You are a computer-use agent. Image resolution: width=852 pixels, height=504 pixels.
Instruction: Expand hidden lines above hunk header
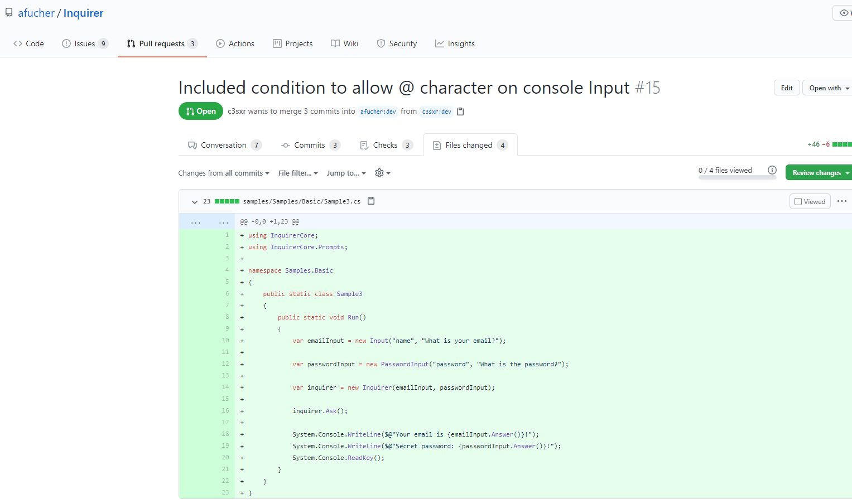(207, 222)
